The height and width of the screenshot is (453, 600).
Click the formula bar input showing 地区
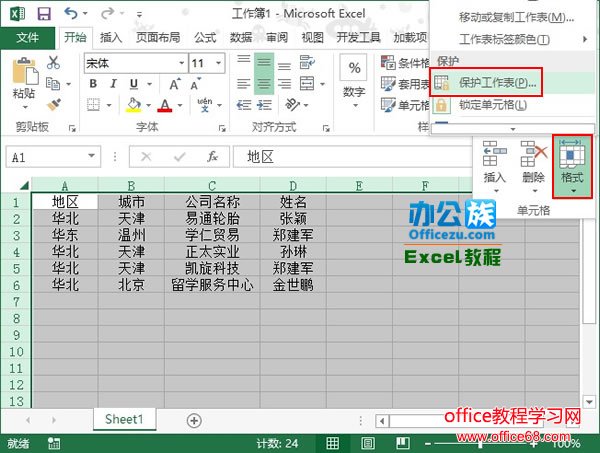coord(352,156)
